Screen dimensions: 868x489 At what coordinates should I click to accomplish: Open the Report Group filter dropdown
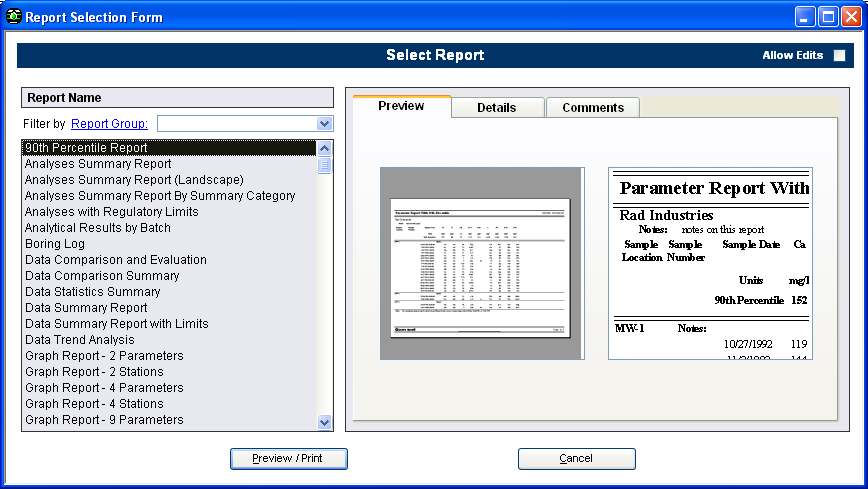click(324, 123)
